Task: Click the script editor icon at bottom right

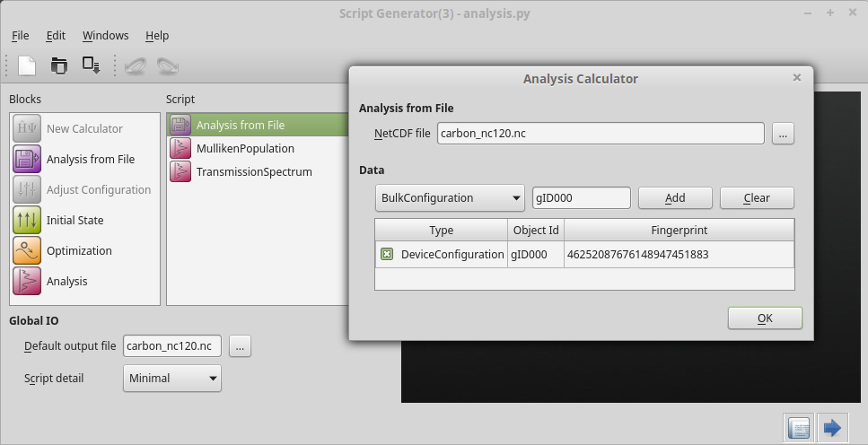Action: point(799,428)
